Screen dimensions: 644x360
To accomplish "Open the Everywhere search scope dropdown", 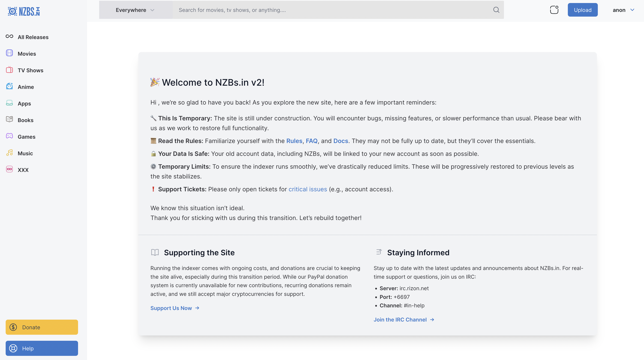I will click(x=136, y=10).
